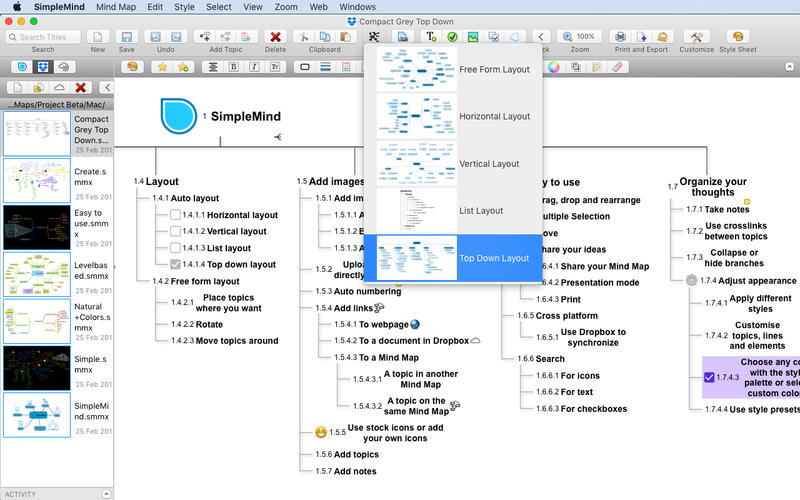Screen dimensions: 800x500
Task: Toggle checkbox for Horizontal layout topic
Action: point(175,215)
